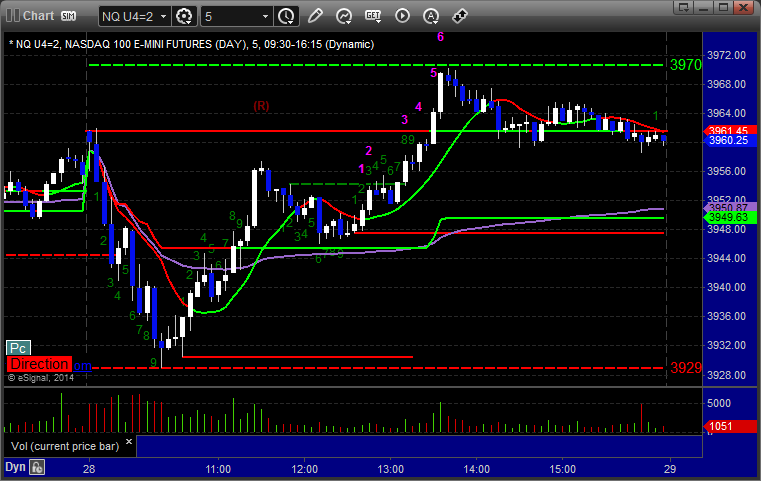Click the 3960.25 blue last price marker
Image resolution: width=761 pixels, height=481 pixels.
tap(729, 140)
